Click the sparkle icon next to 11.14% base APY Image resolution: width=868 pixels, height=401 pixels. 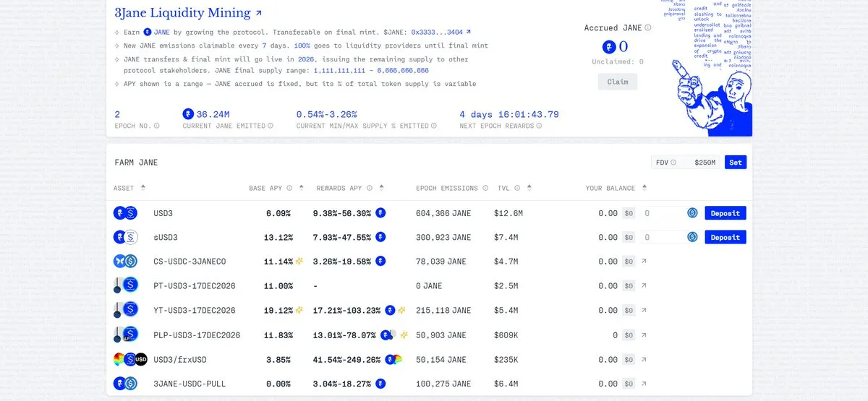coord(299,262)
